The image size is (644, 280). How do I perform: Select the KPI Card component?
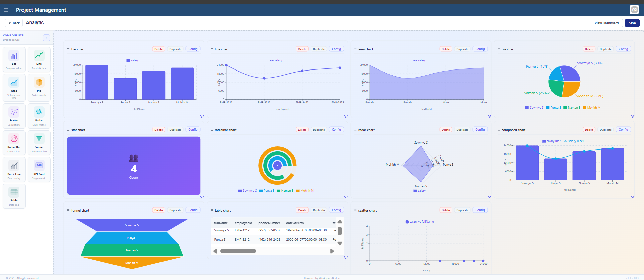pos(39,170)
